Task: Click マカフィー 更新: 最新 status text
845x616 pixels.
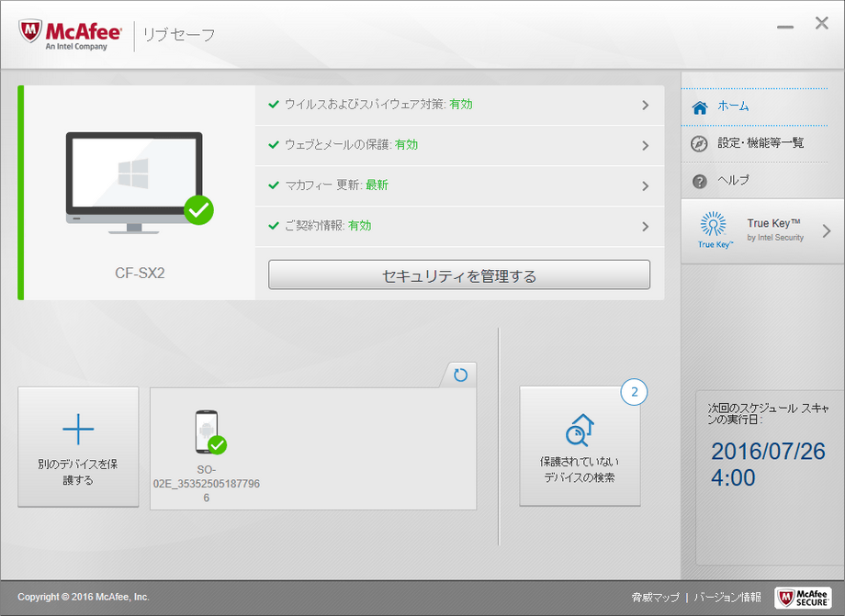Action: point(336,185)
